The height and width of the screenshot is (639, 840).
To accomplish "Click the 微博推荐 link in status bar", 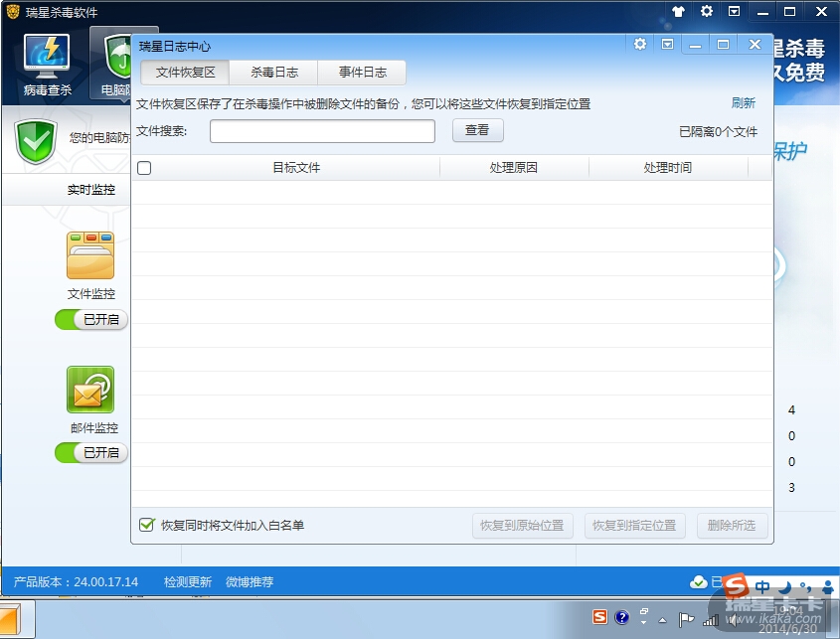I will 250,581.
